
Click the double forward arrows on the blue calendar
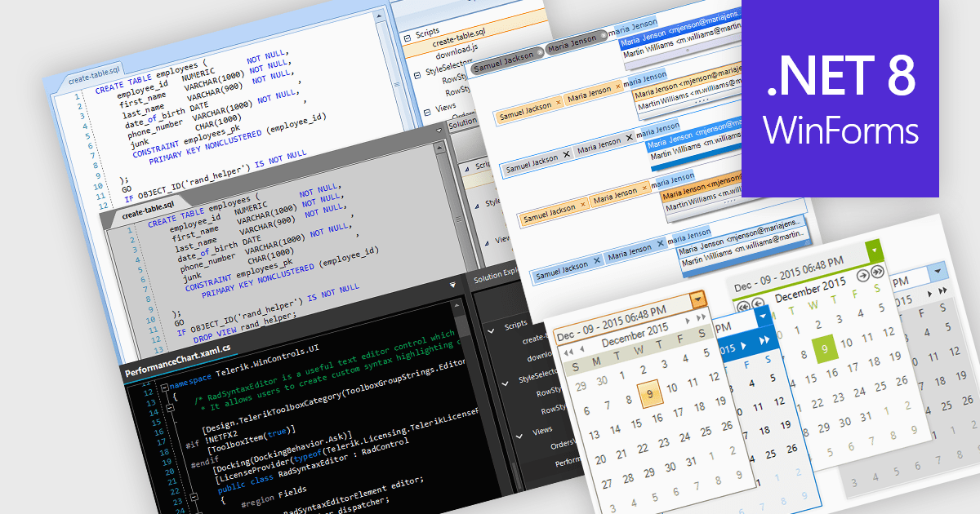coord(764,339)
